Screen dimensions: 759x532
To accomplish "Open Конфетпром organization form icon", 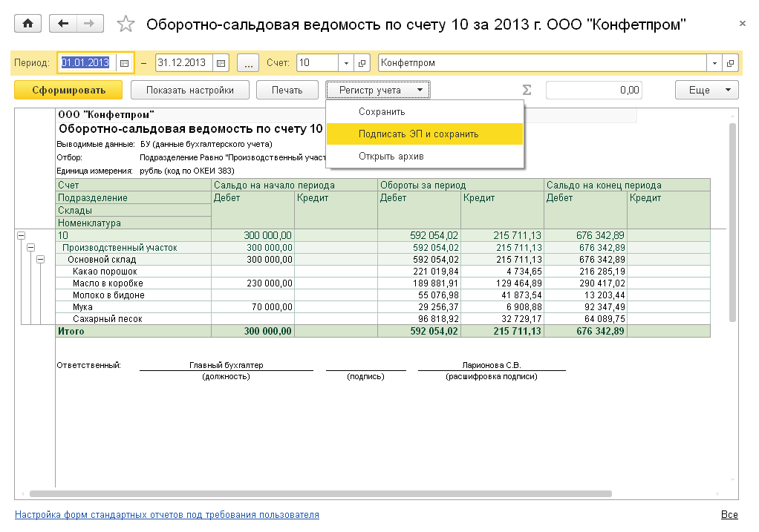I will coord(731,63).
